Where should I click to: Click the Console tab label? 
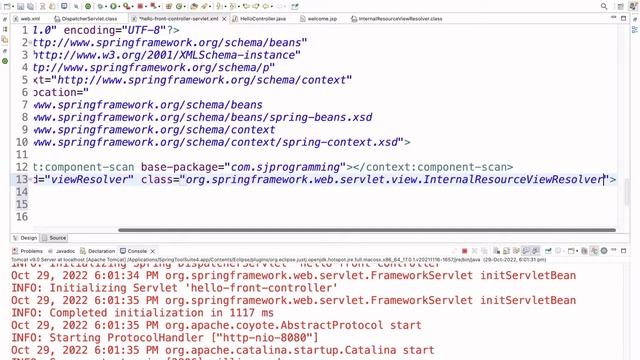click(137, 251)
